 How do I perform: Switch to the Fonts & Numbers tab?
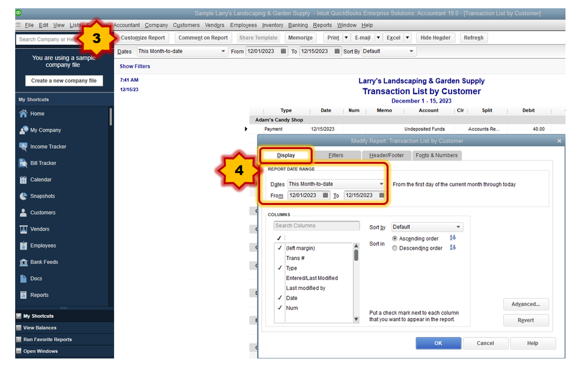437,155
